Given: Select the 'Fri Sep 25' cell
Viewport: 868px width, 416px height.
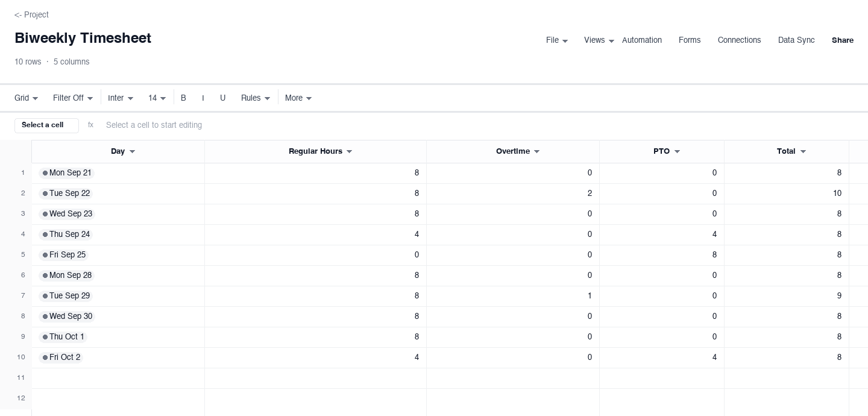Looking at the screenshot, I should 118,255.
